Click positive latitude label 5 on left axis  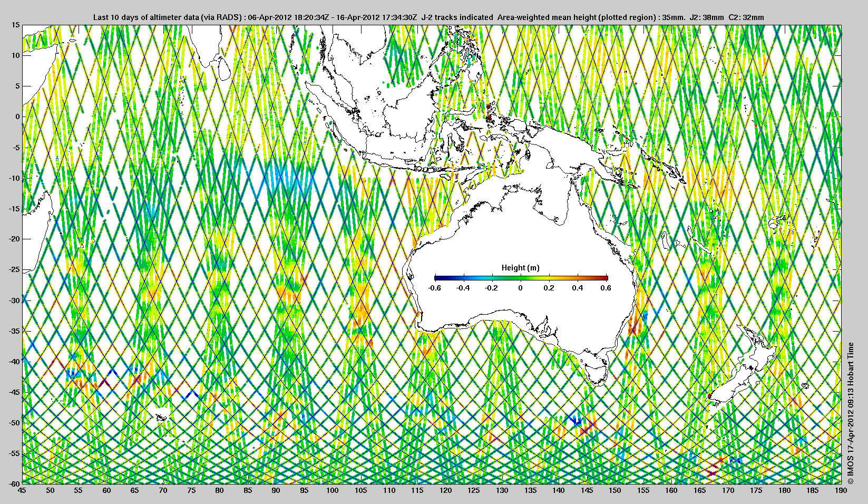click(x=17, y=86)
